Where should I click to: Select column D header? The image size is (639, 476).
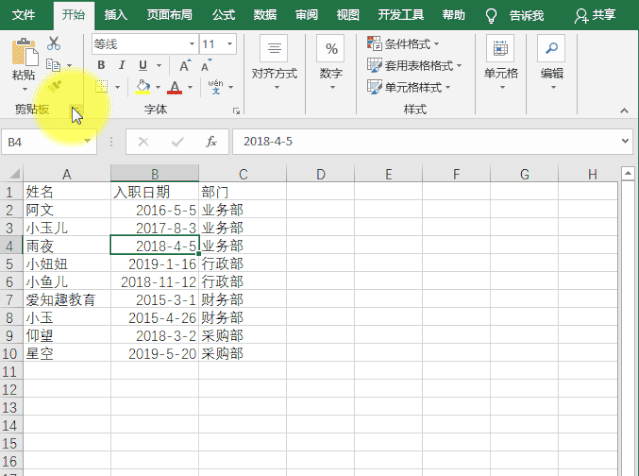320,174
